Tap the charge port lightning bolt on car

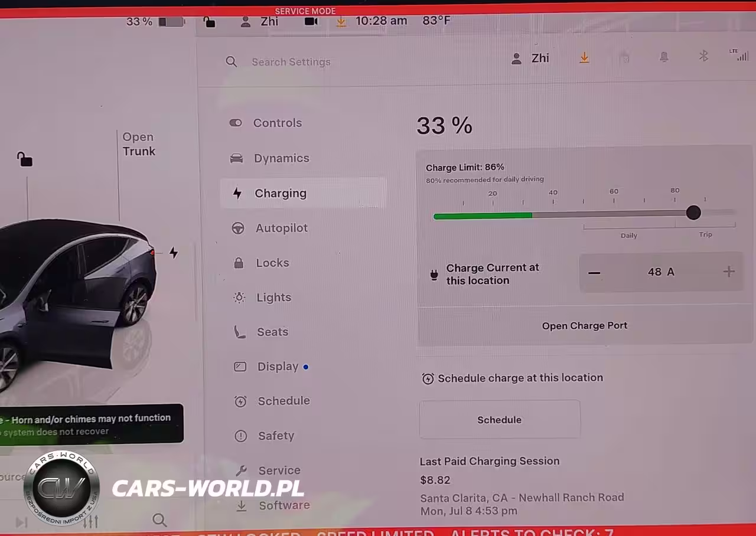(x=173, y=253)
